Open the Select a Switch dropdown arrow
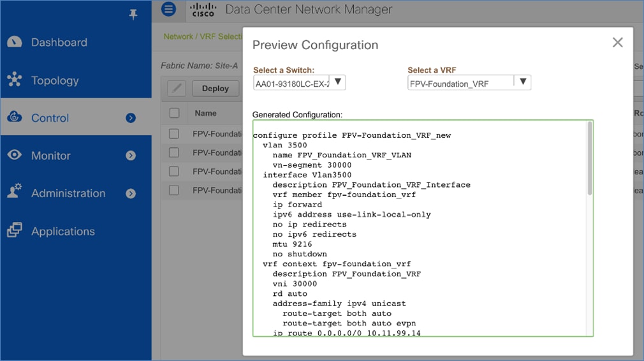Image resolution: width=644 pixels, height=361 pixels. click(x=337, y=82)
